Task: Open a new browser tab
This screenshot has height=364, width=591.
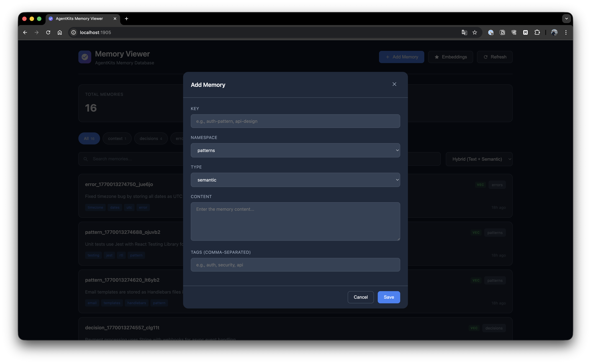Action: [x=126, y=19]
